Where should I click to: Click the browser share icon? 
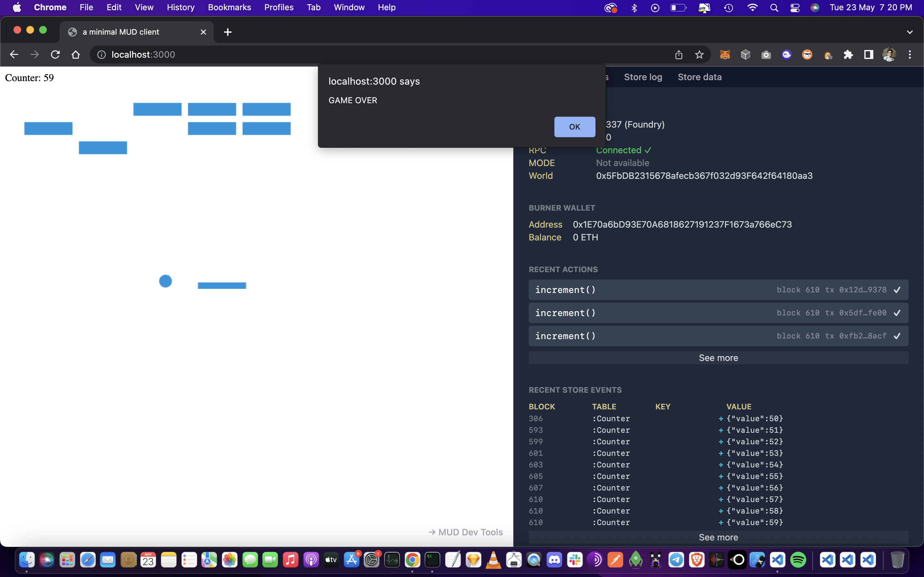[x=679, y=55]
